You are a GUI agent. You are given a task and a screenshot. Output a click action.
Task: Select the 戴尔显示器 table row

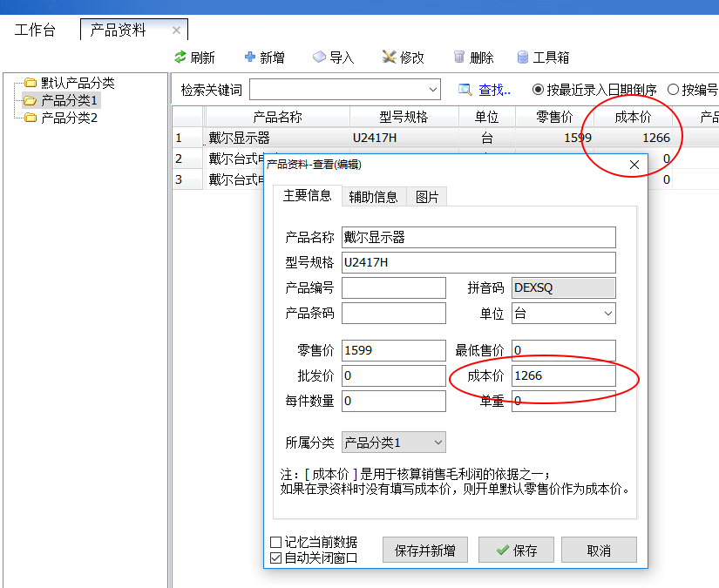(444, 138)
